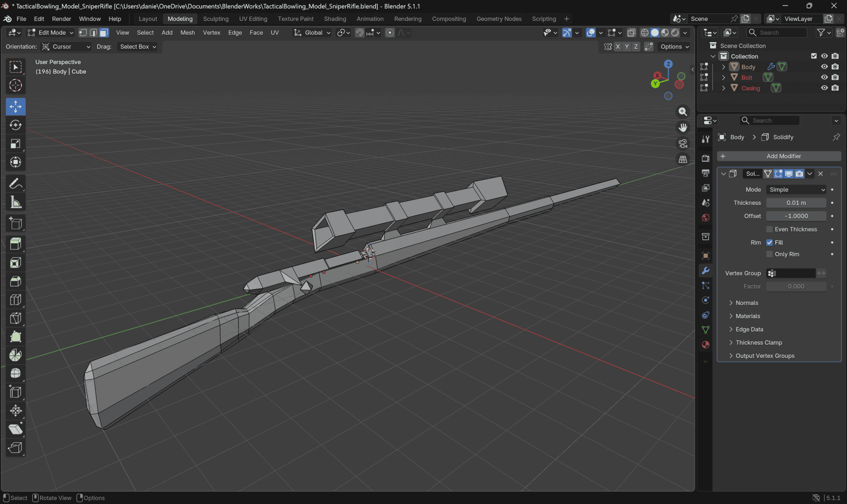Open the Vertex menu

tap(211, 33)
